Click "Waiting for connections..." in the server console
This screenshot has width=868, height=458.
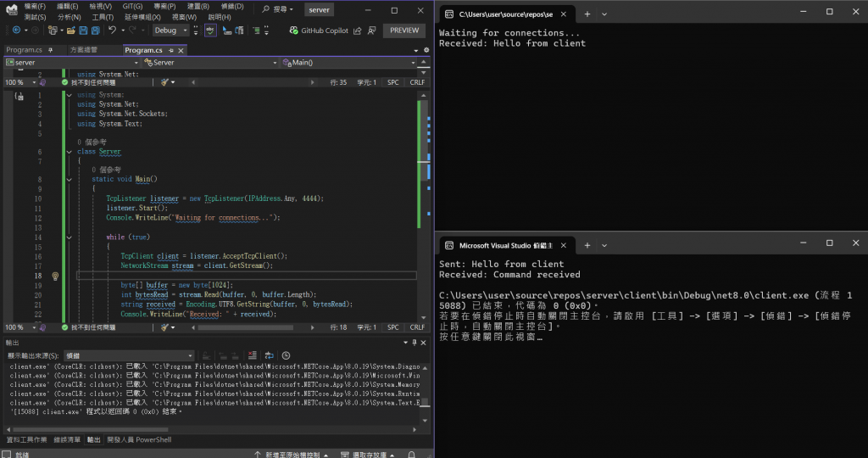coord(509,33)
